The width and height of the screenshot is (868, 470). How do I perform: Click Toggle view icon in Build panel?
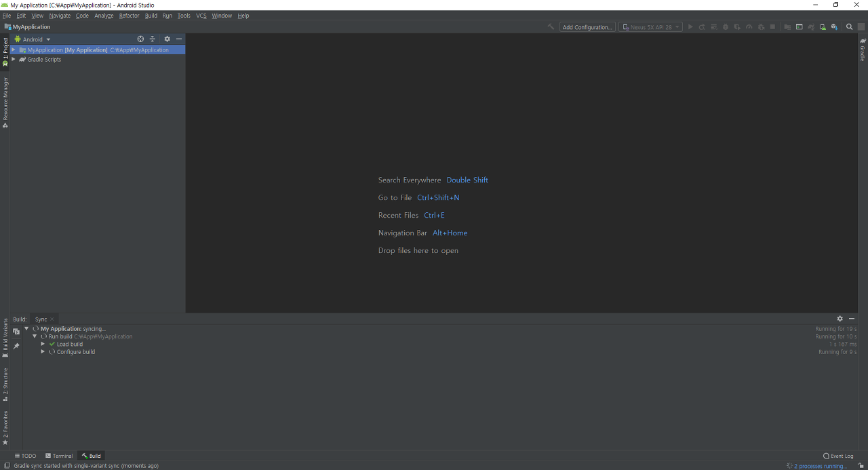(16, 332)
